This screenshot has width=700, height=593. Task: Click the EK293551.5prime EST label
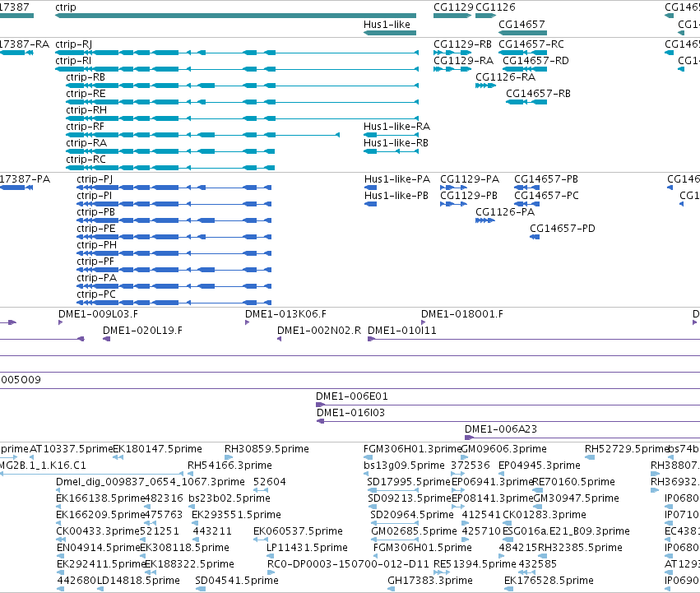coord(236,514)
